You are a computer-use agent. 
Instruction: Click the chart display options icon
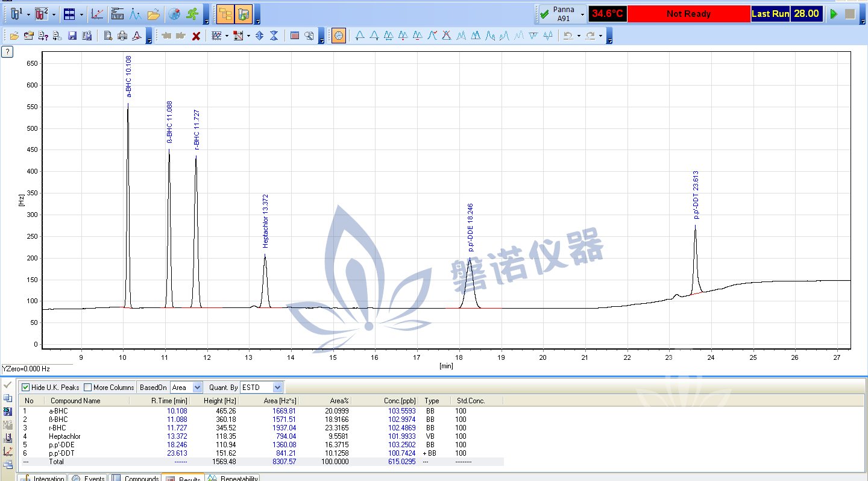[x=217, y=36]
